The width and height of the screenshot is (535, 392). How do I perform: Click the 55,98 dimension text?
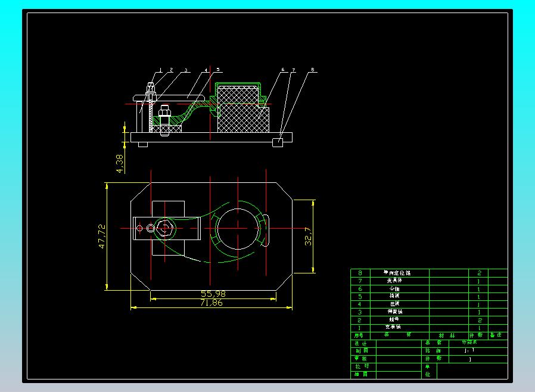point(213,294)
